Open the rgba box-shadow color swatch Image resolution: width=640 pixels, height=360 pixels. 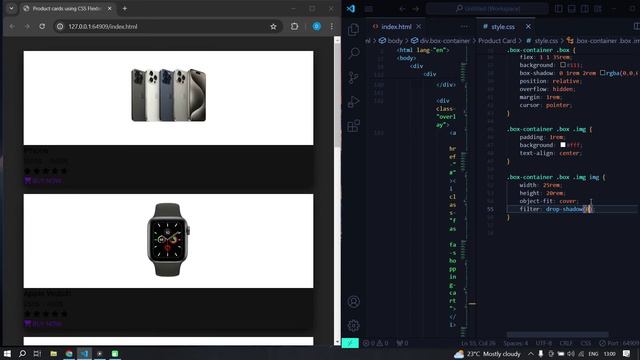click(x=602, y=73)
